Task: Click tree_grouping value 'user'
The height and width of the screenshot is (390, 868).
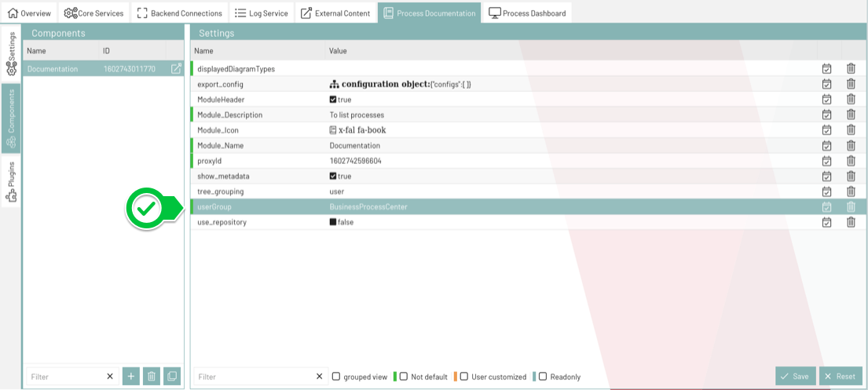Action: [x=336, y=191]
